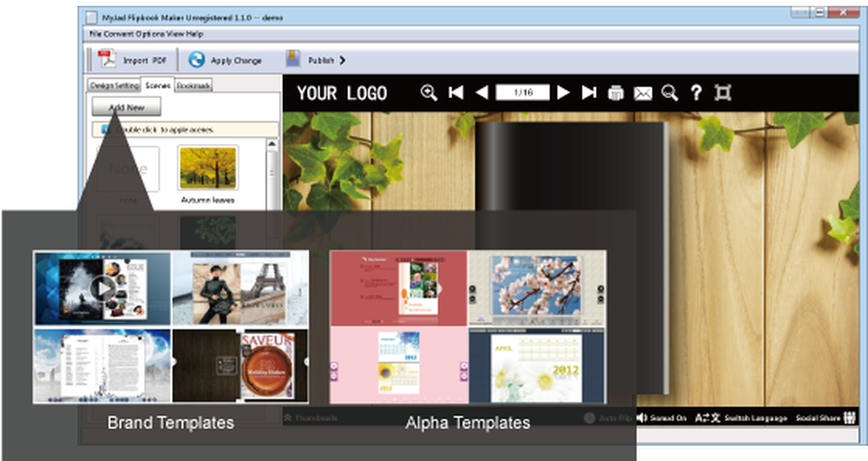The image size is (868, 461).
Task: Click the print icon
Action: [x=615, y=93]
